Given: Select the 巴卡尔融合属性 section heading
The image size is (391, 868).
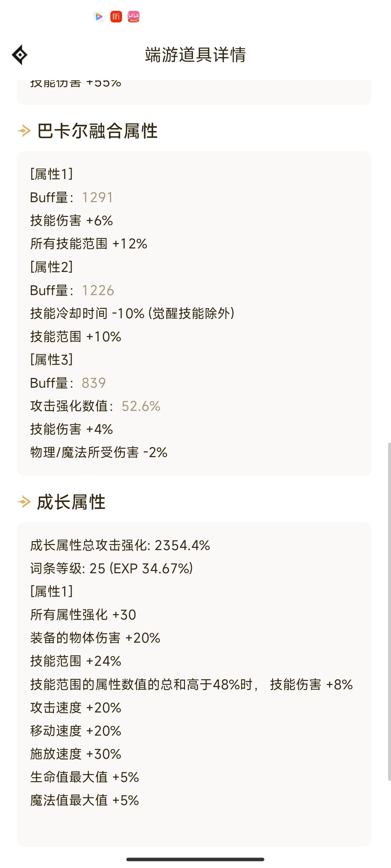Looking at the screenshot, I should click(x=97, y=131).
